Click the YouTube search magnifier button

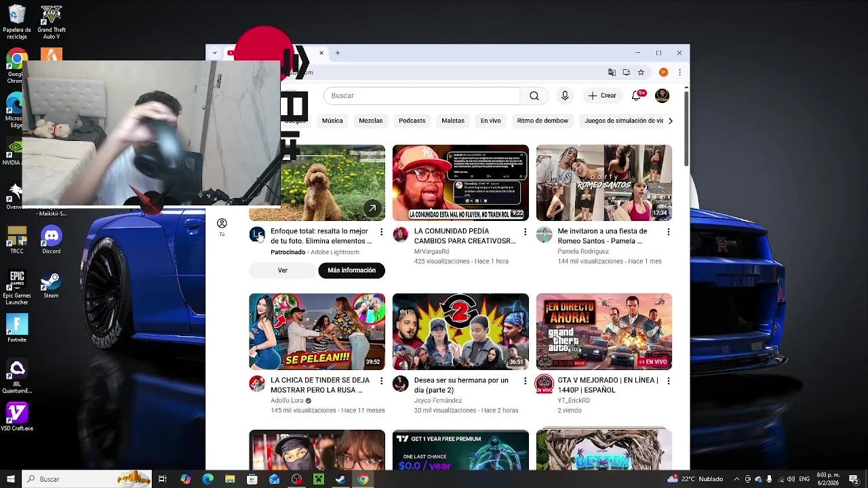(x=534, y=96)
